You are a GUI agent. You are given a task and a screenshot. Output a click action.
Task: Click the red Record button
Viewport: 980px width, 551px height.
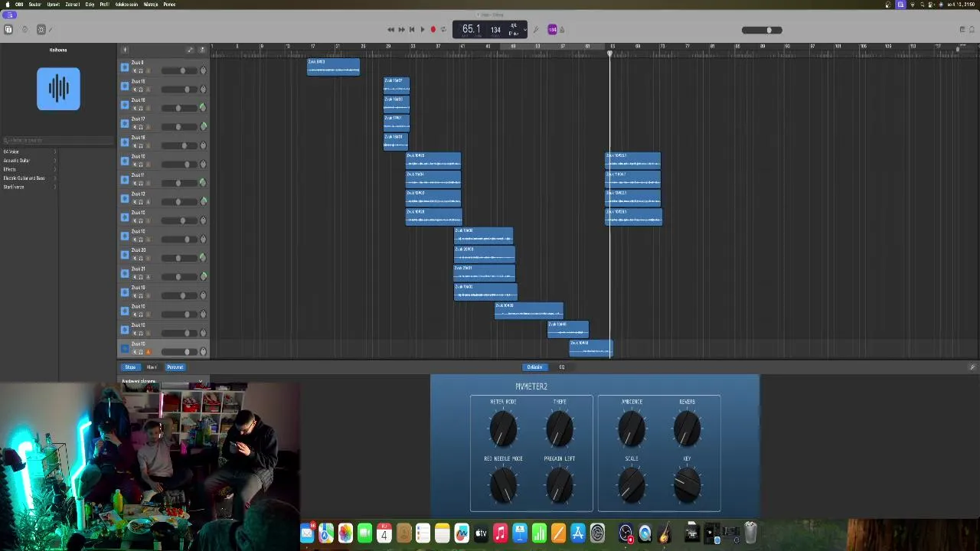click(x=433, y=30)
